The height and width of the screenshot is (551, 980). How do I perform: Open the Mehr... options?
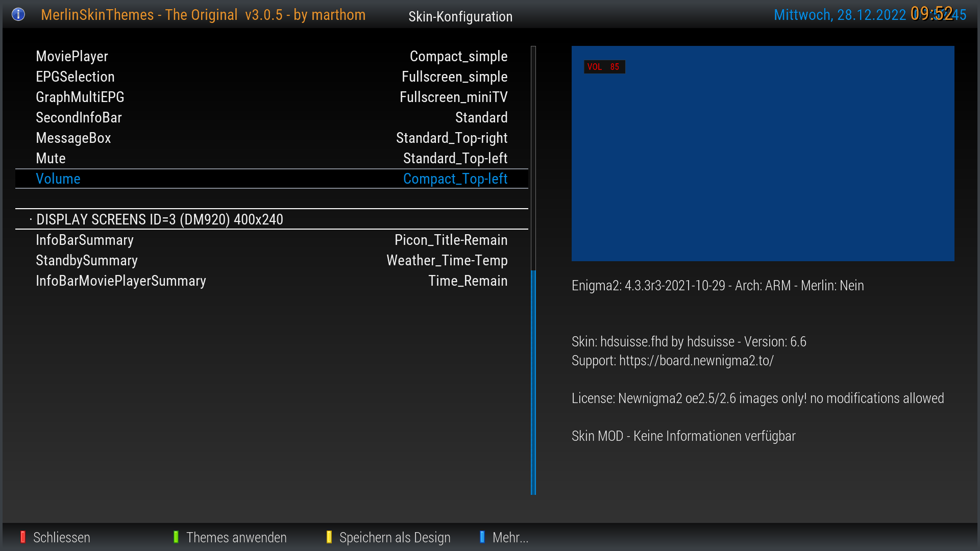pos(510,537)
